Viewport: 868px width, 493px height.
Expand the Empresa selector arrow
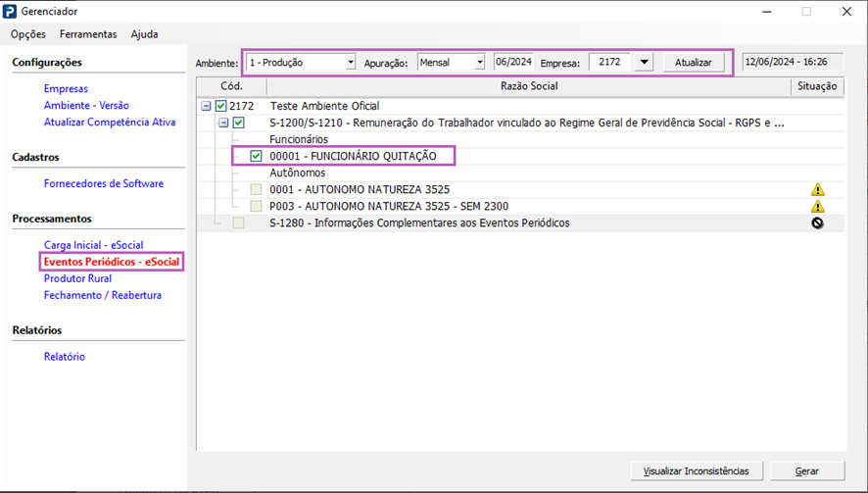[x=643, y=63]
